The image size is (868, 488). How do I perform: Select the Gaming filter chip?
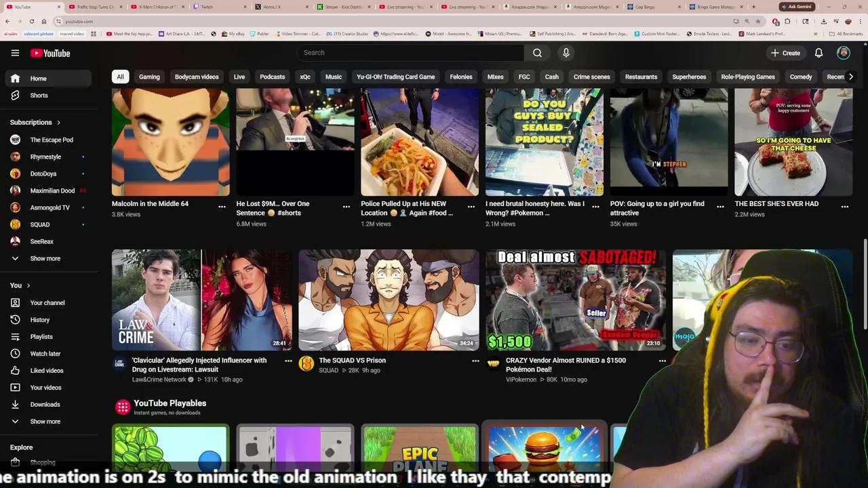tap(149, 77)
